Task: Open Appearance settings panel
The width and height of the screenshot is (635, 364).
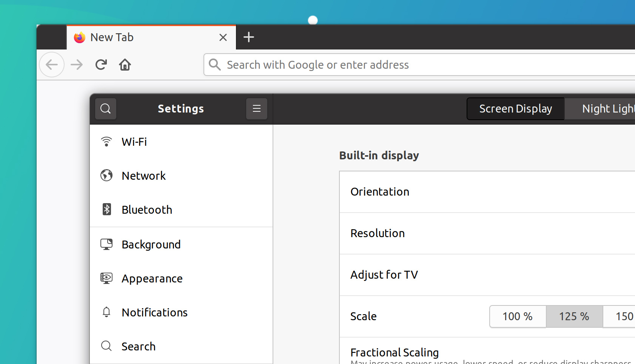Action: (x=181, y=279)
